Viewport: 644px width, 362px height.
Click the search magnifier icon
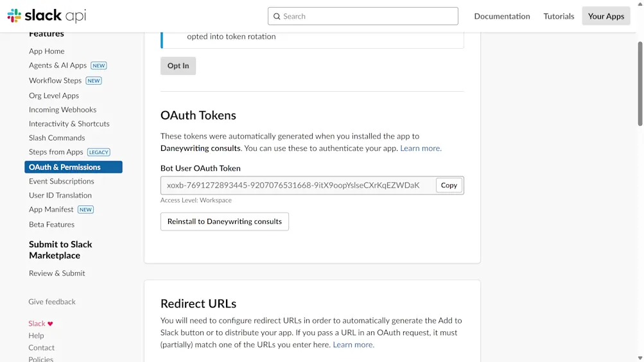click(x=277, y=17)
